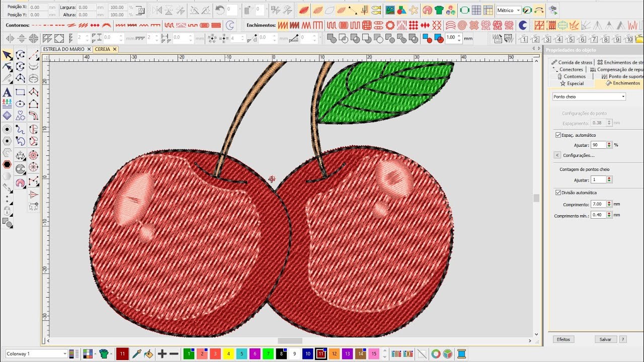Select green color swatch number 1
This screenshot has width=644, height=362.
[189, 354]
